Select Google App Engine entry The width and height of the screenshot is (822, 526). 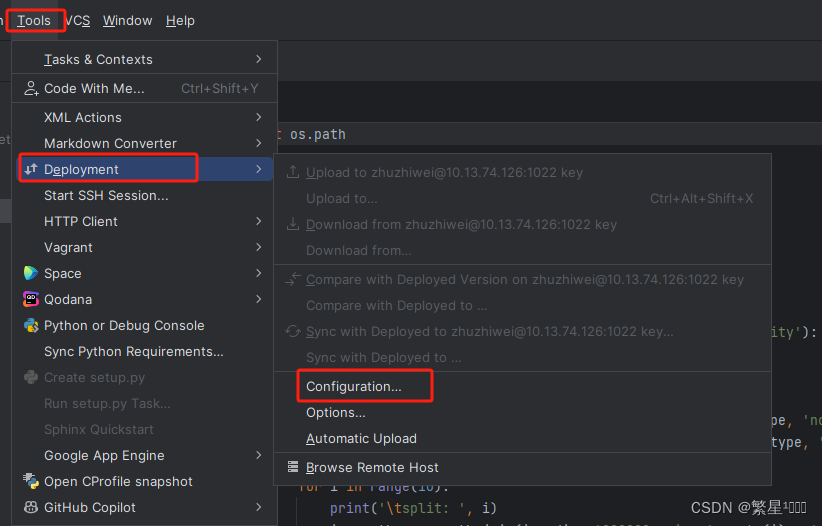145,455
